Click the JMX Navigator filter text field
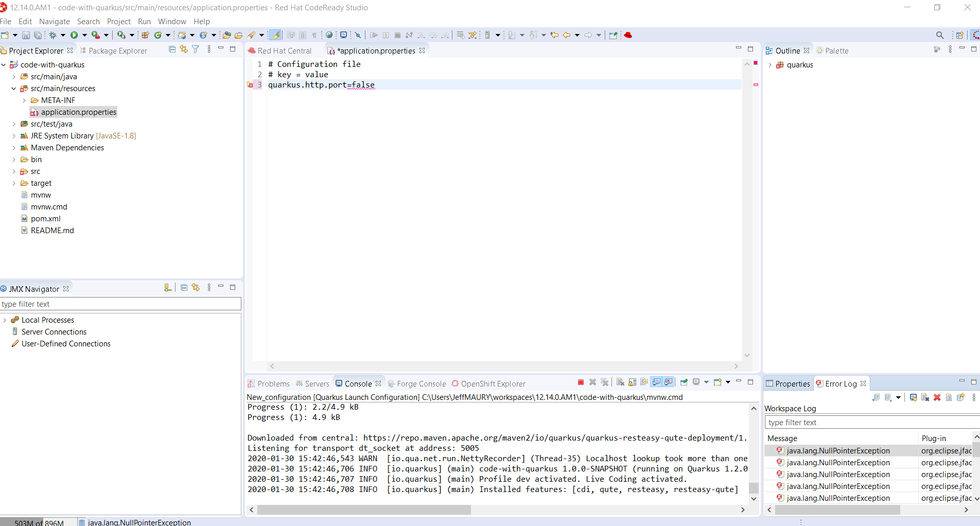 tap(120, 304)
